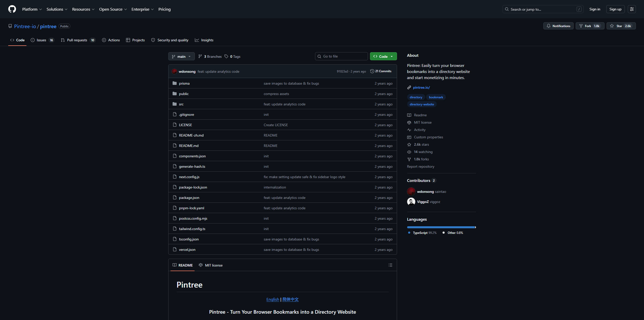Click the src folder icon
The width and height of the screenshot is (644, 320).
point(174,104)
